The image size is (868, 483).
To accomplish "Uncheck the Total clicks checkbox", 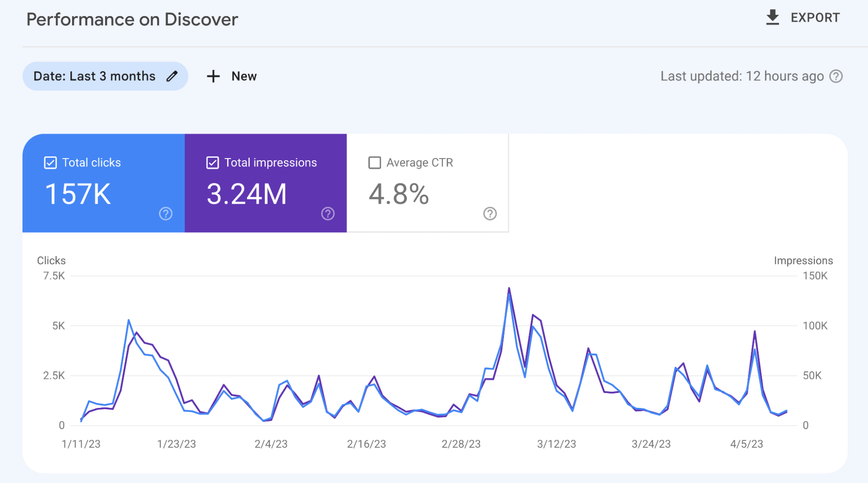I will point(50,162).
